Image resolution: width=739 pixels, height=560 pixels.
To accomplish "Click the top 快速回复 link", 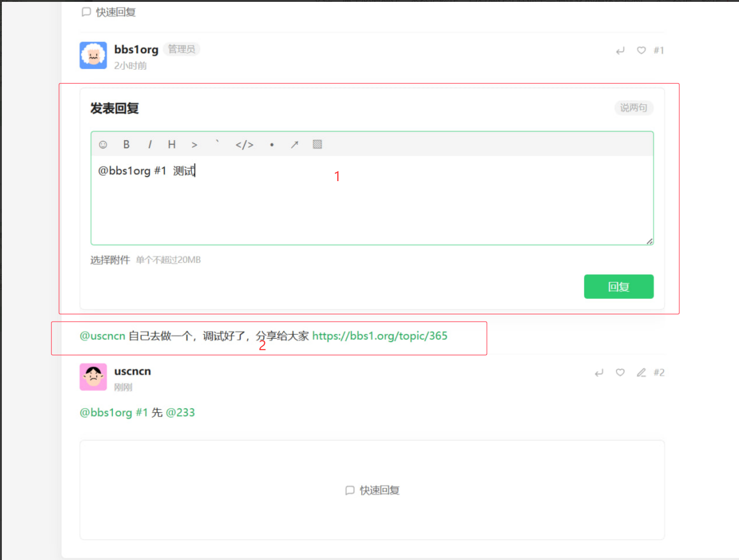I will pos(109,12).
